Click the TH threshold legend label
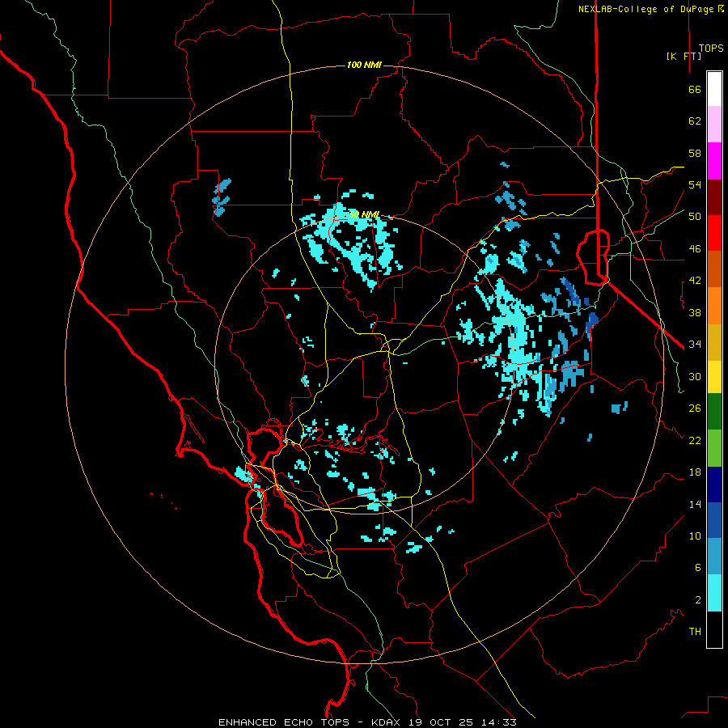Viewport: 728px width, 728px height. click(695, 632)
